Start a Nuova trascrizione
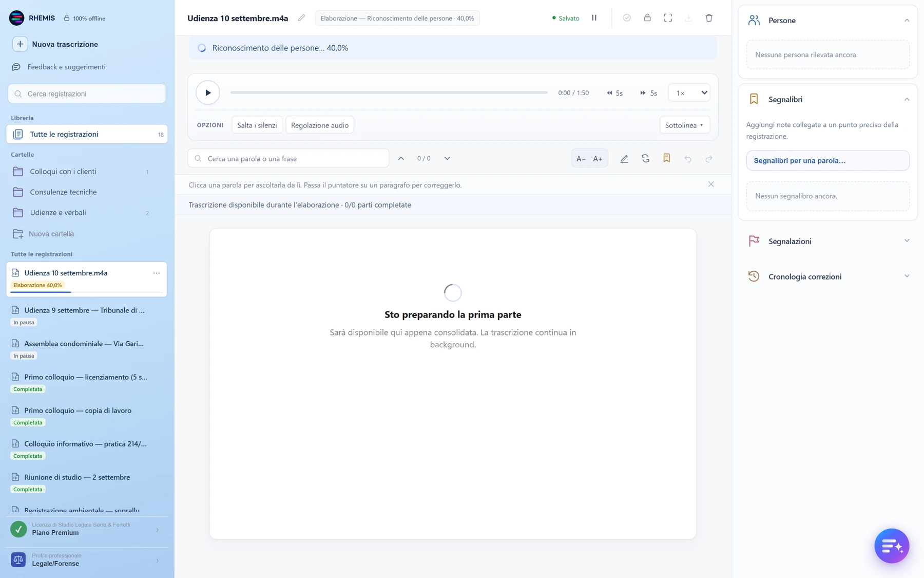 (x=55, y=44)
